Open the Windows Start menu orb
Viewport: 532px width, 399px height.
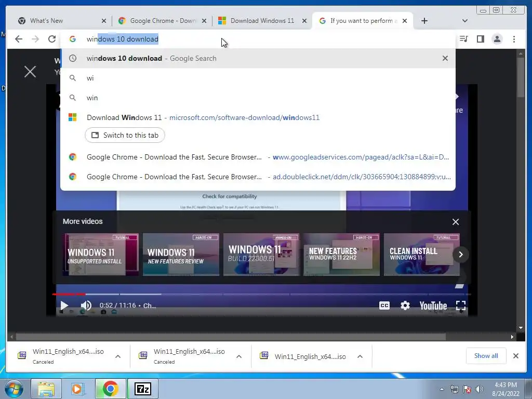point(14,389)
